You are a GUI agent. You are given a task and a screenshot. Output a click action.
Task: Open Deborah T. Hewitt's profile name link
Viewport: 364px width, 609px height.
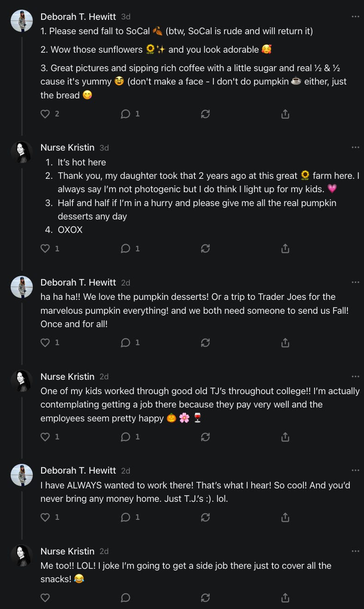tap(78, 17)
